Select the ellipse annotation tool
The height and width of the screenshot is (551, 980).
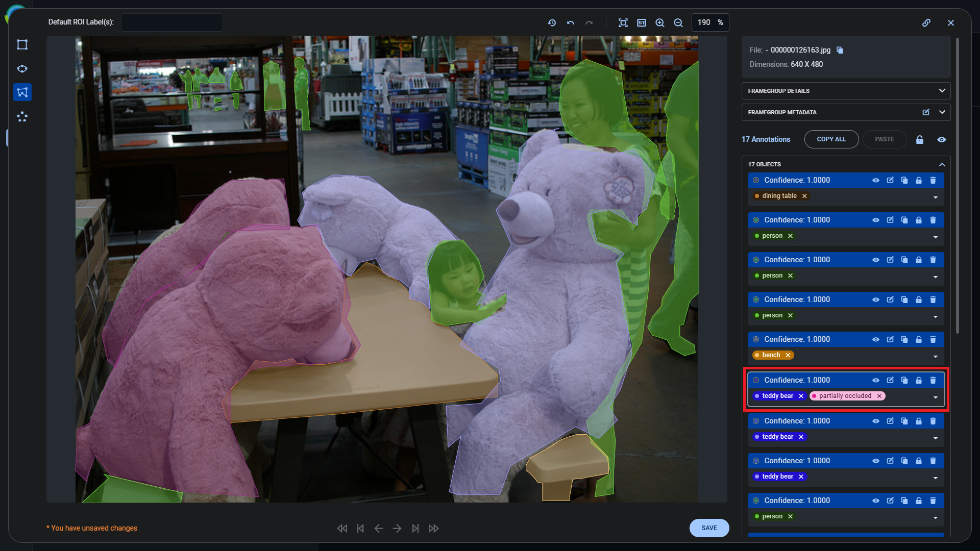[22, 68]
